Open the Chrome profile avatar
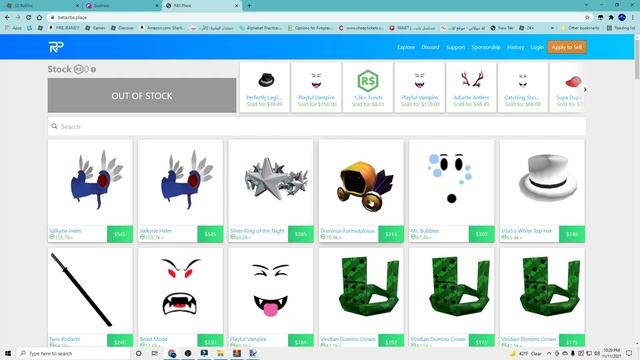Image resolution: width=640 pixels, height=360 pixels. (622, 17)
